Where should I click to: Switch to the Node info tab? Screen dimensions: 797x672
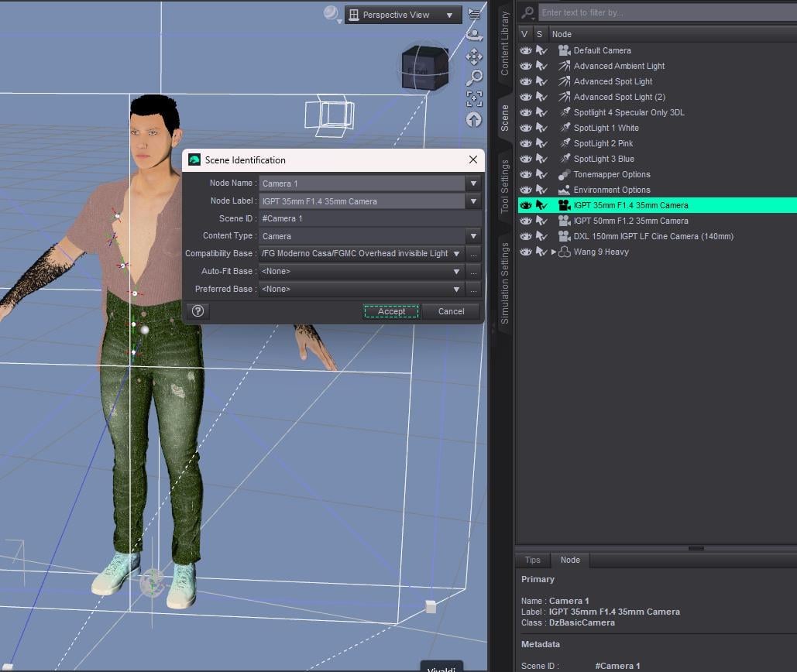point(570,560)
